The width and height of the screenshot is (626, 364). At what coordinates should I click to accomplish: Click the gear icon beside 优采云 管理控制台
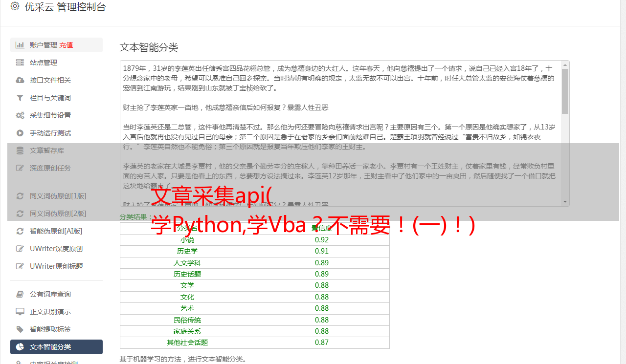pyautogui.click(x=15, y=6)
